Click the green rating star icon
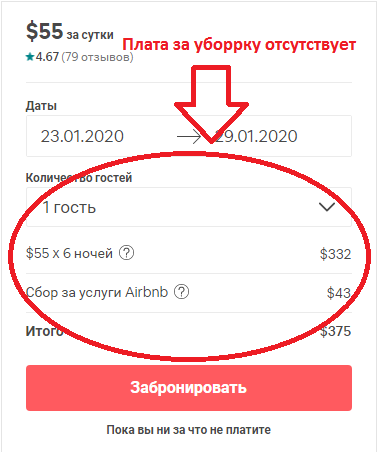Screen dimensions: 378x452 coord(30,57)
